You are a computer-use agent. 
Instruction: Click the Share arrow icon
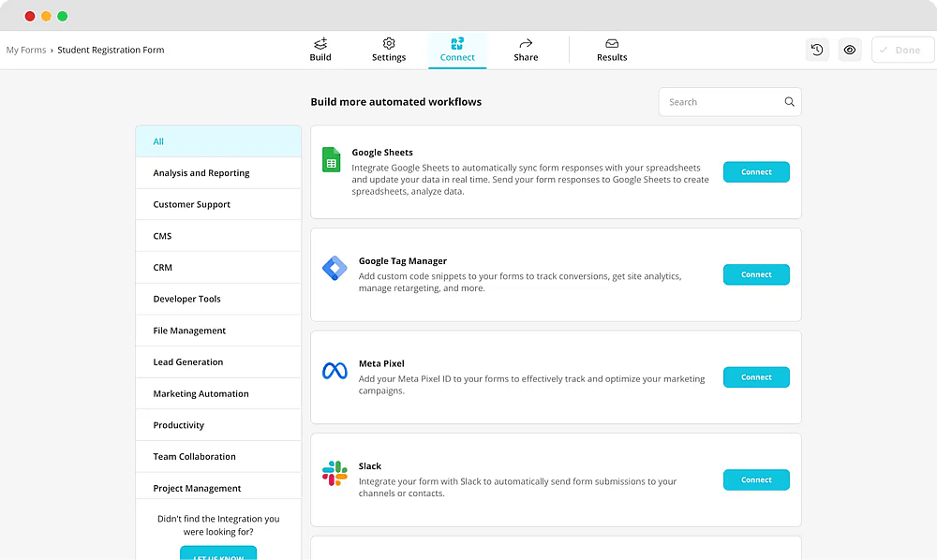click(526, 43)
